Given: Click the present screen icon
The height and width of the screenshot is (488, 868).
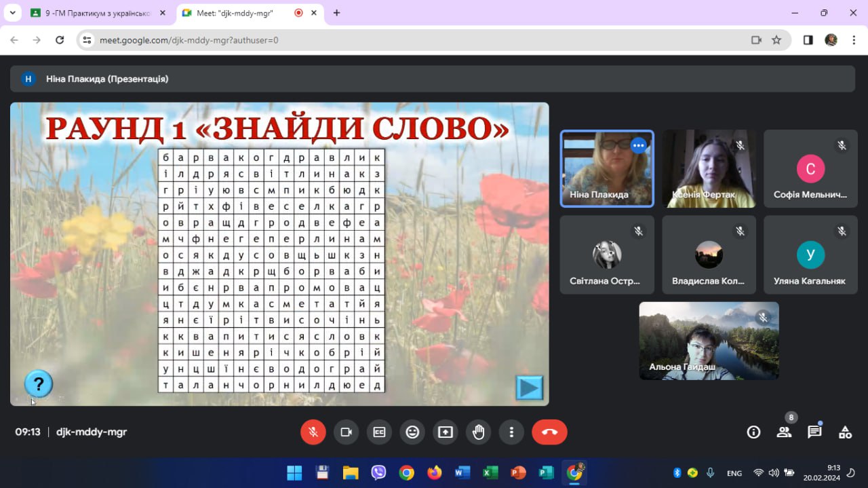Looking at the screenshot, I should point(446,432).
